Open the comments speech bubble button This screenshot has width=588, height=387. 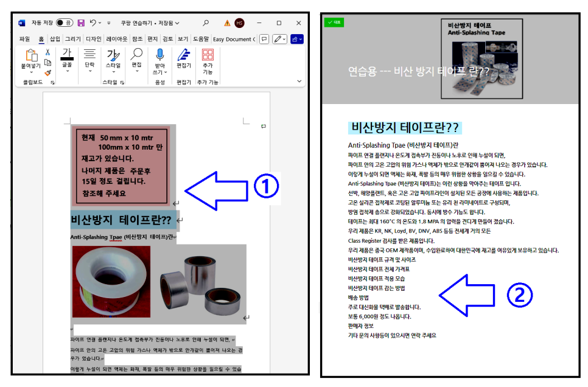264,39
